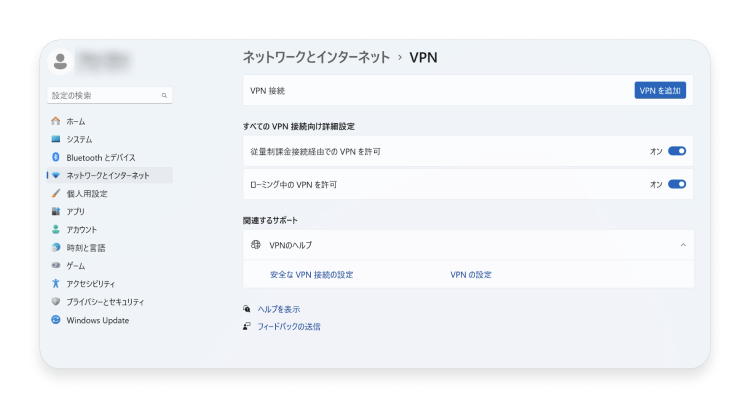Go back via ネットワークとインターネット breadcrumb
The height and width of the screenshot is (409, 750).
[x=316, y=57]
